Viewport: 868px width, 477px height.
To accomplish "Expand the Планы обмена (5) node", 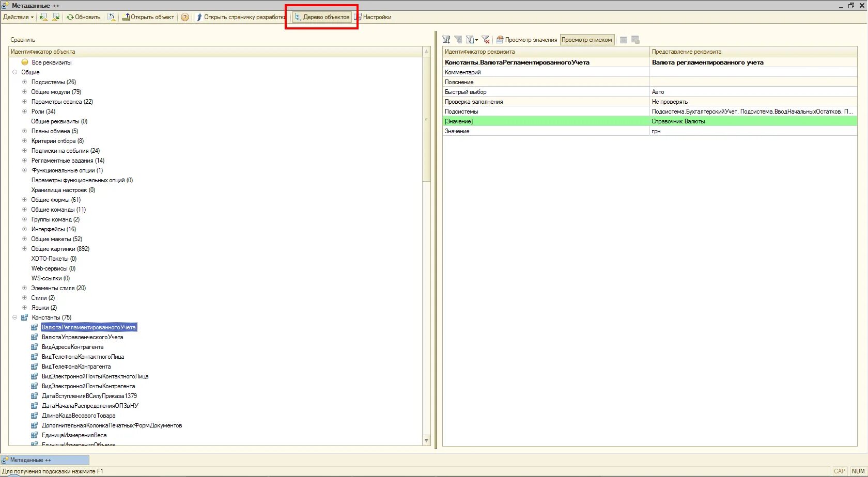I will click(24, 131).
